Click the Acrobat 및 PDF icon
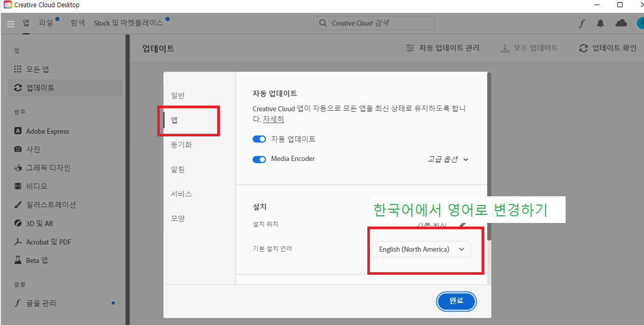The image size is (644, 325). tap(18, 242)
